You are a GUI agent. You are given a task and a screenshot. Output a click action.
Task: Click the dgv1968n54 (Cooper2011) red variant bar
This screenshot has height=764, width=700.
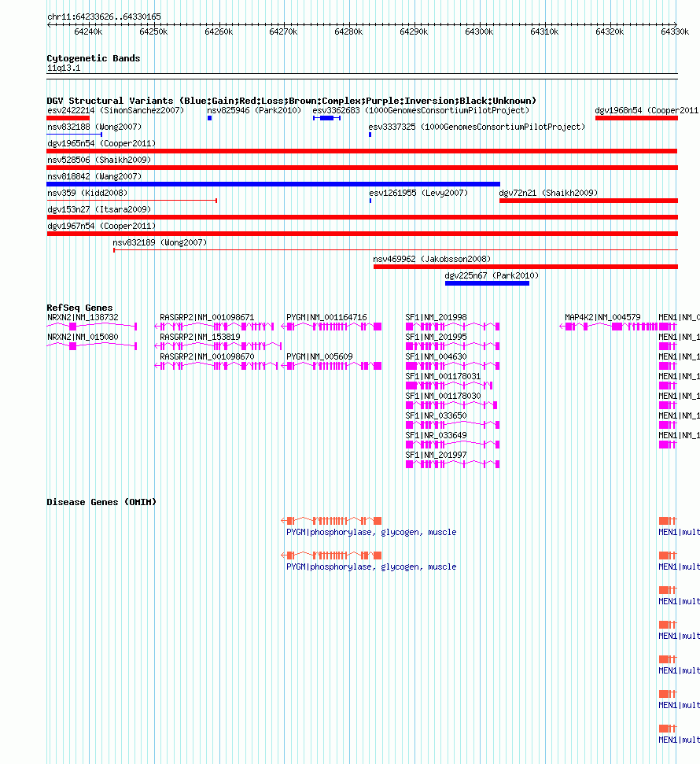[x=636, y=118]
